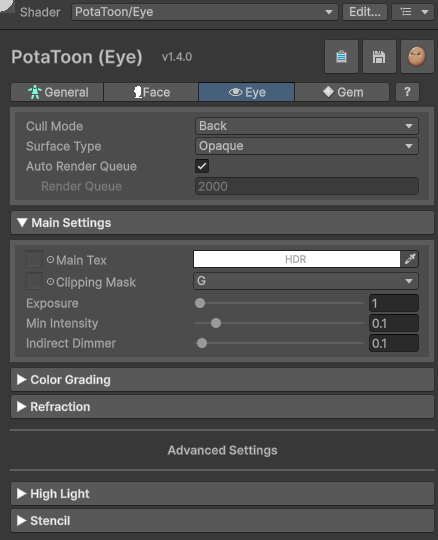This screenshot has width=438, height=540.
Task: Switch to the General tab
Action: [x=57, y=92]
